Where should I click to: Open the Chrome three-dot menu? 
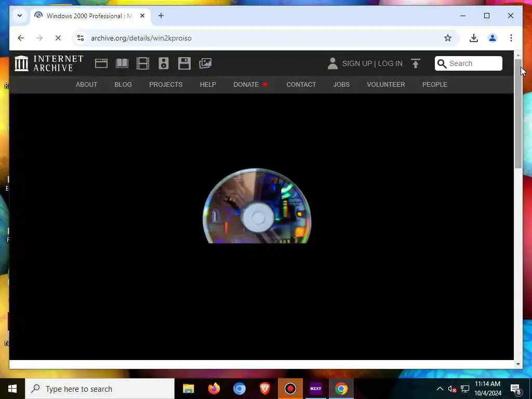511,38
